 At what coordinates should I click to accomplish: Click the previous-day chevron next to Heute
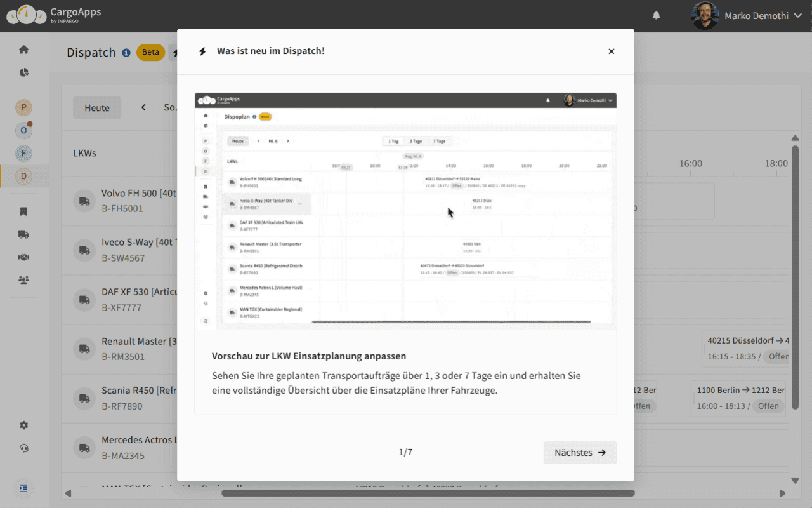click(x=143, y=107)
